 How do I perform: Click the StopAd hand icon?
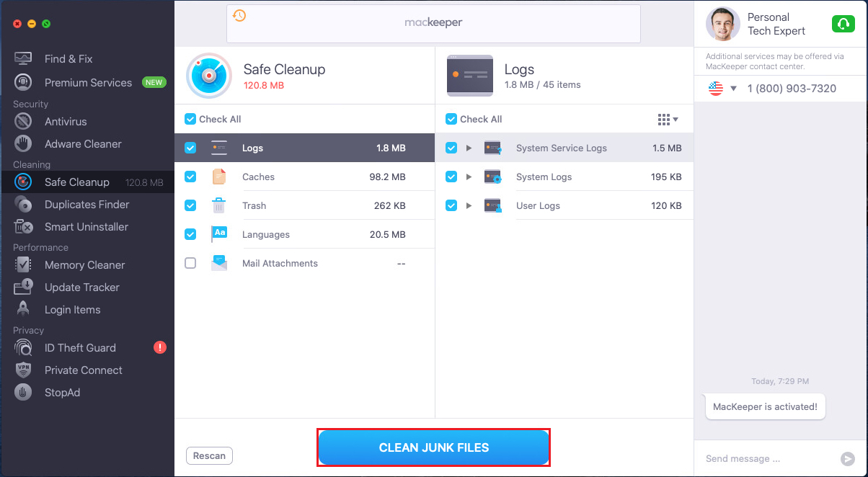point(23,392)
